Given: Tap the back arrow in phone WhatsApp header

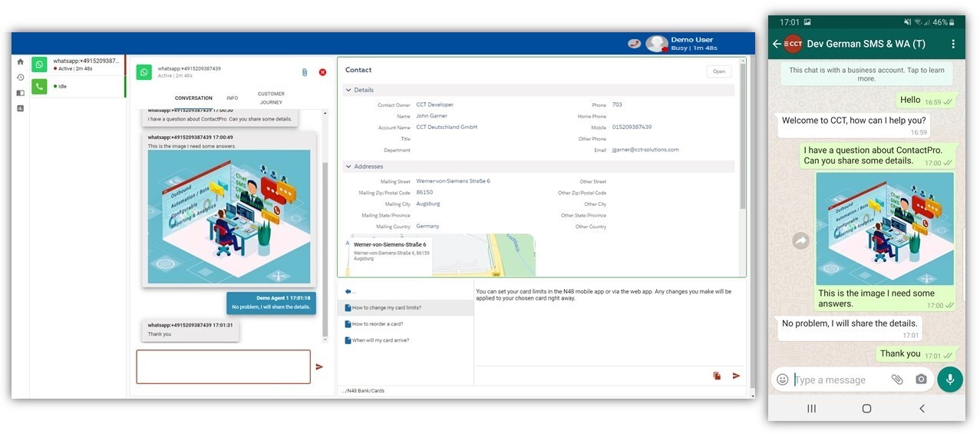Looking at the screenshot, I should click(x=777, y=44).
